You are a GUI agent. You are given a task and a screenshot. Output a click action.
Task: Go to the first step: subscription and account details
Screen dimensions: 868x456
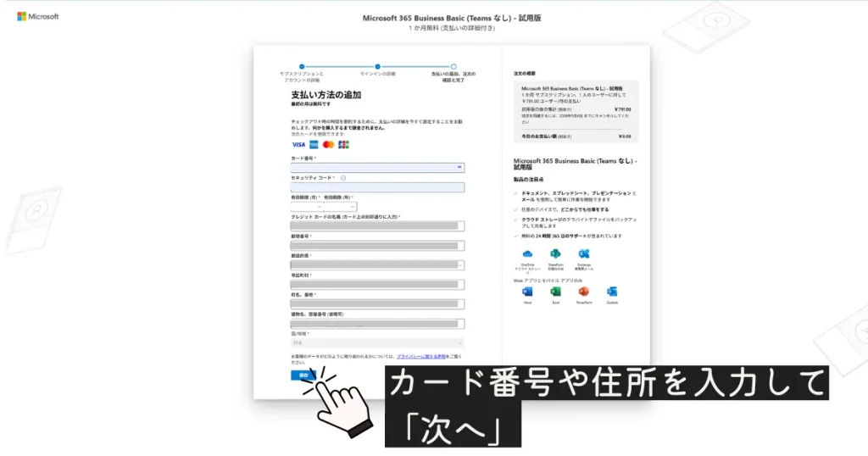301,66
